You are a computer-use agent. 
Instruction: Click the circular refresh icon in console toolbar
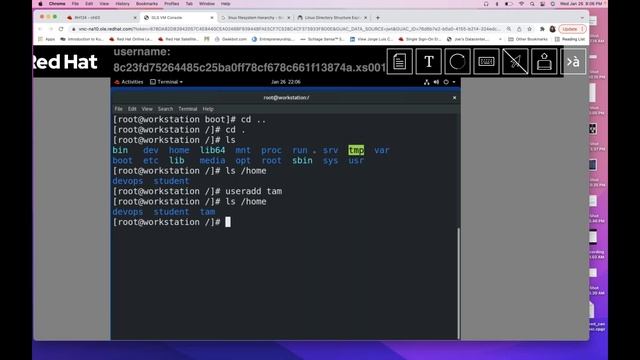pyautogui.click(x=457, y=62)
